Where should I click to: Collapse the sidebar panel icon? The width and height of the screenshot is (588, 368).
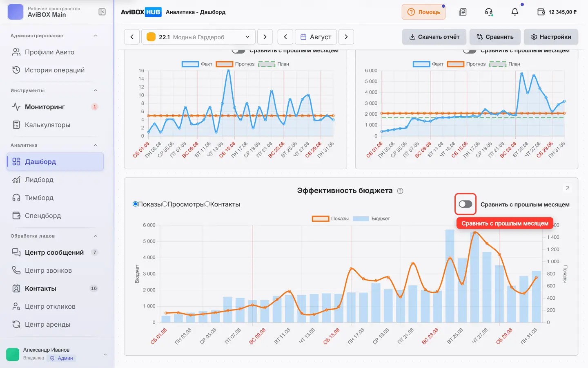point(102,12)
